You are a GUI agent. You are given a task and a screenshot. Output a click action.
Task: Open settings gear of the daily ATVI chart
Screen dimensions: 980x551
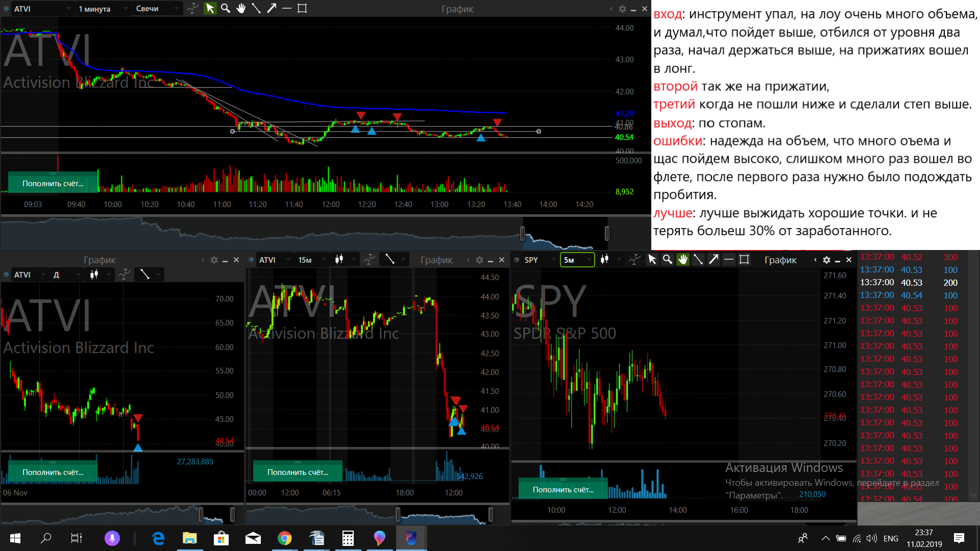214,260
